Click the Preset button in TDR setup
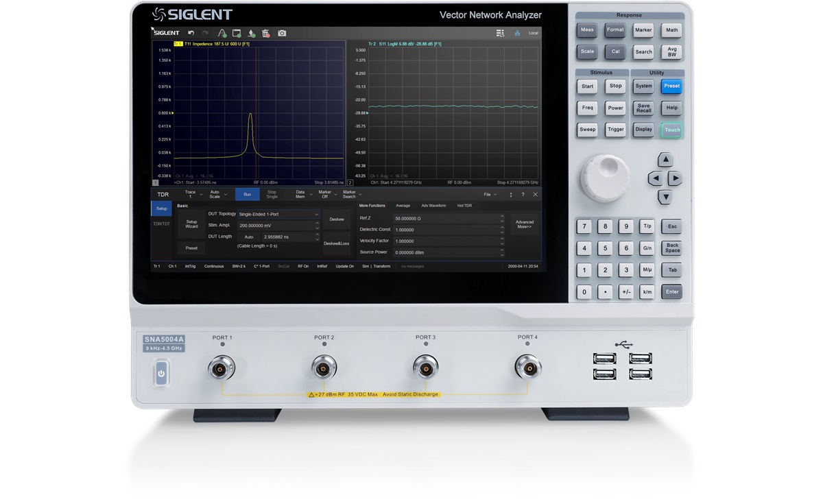Screen dimensions: 823x504 tap(191, 248)
